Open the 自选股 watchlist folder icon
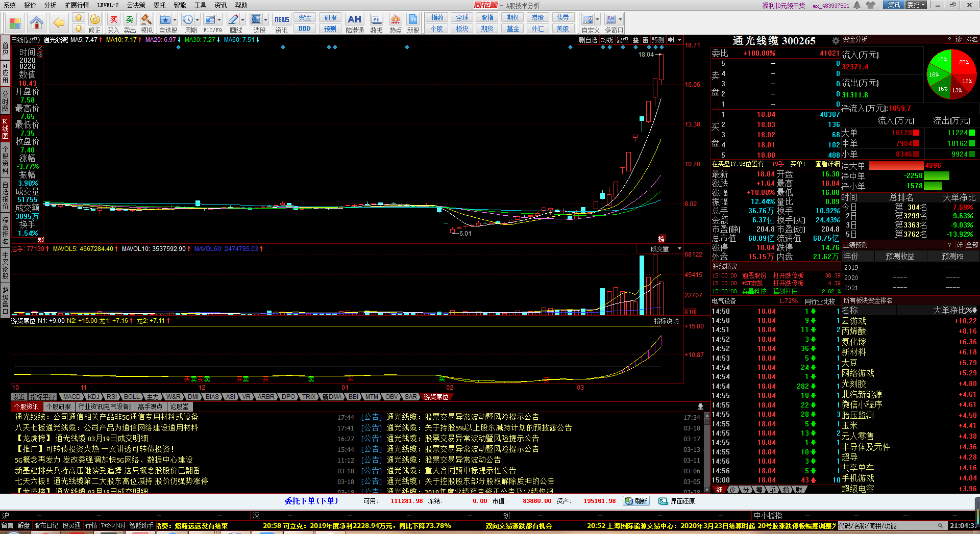Image resolution: width=980 pixels, height=534 pixels. tap(165, 20)
